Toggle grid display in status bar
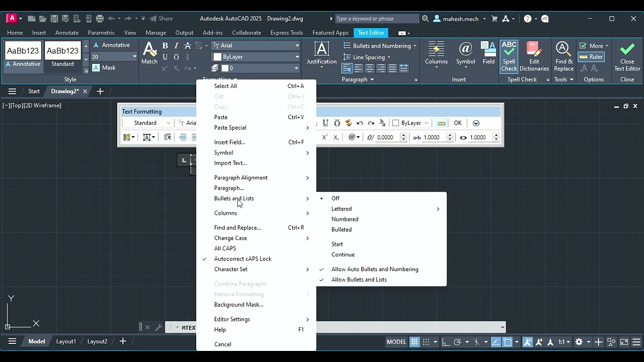The image size is (644, 362). click(x=414, y=342)
